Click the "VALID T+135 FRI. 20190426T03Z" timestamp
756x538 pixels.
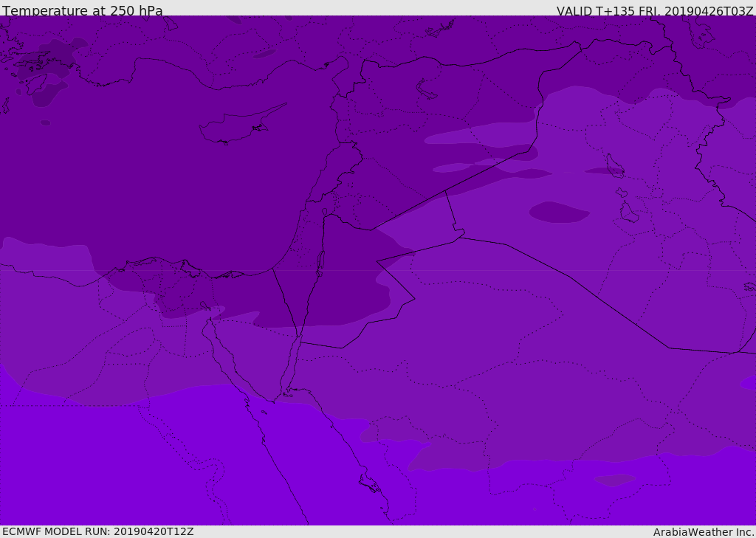coord(654,11)
